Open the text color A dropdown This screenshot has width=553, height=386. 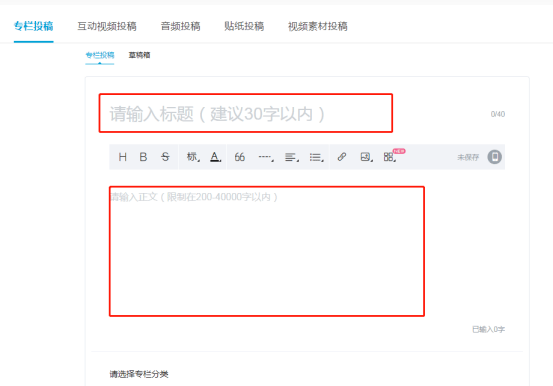click(215, 157)
